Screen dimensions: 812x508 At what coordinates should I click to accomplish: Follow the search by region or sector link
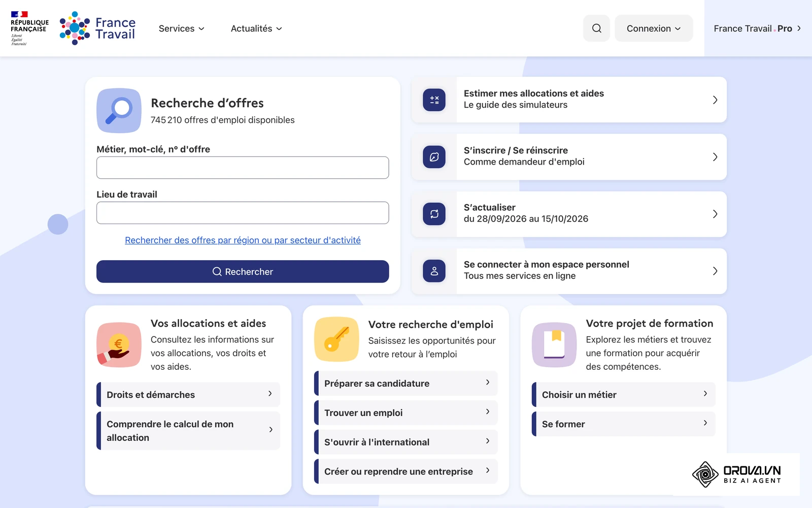coord(243,240)
